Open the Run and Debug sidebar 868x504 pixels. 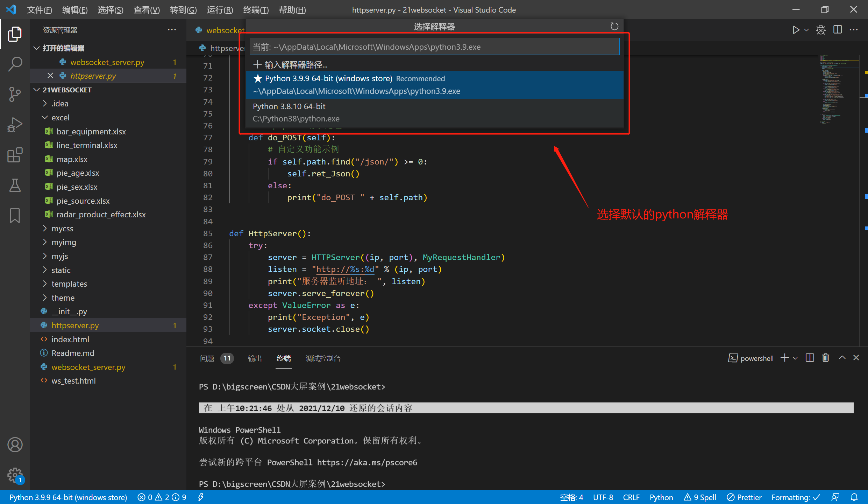[15, 124]
